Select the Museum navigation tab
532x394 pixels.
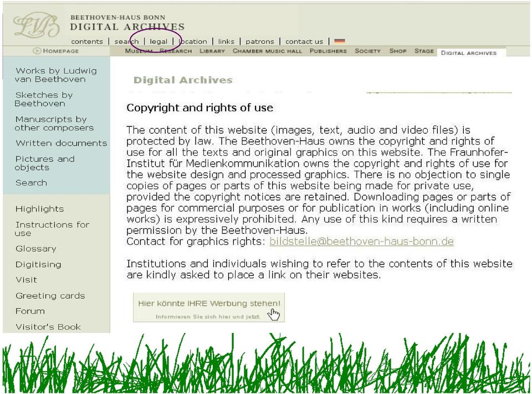[x=139, y=51]
